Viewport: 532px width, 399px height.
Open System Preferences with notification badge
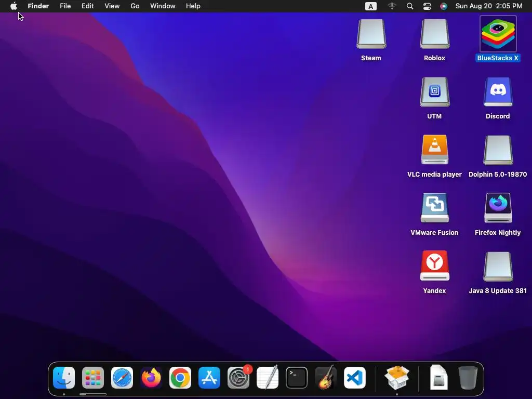(x=238, y=378)
